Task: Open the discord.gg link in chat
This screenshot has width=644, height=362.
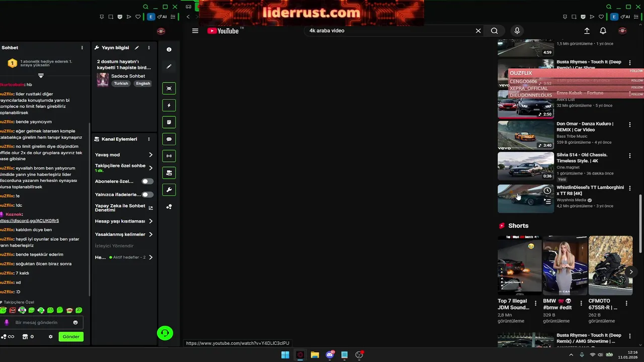Action: click(x=29, y=221)
